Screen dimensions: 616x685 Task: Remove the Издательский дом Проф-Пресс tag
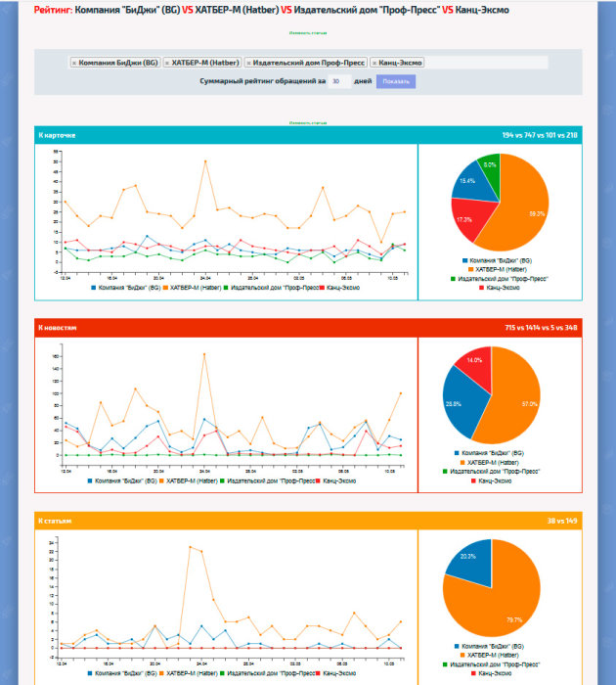(x=249, y=63)
